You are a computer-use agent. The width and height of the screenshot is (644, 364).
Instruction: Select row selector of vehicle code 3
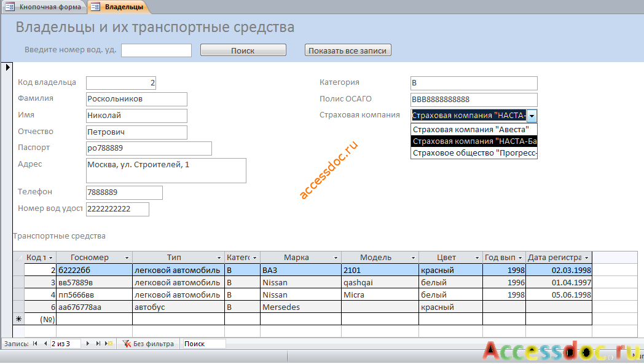tap(18, 282)
